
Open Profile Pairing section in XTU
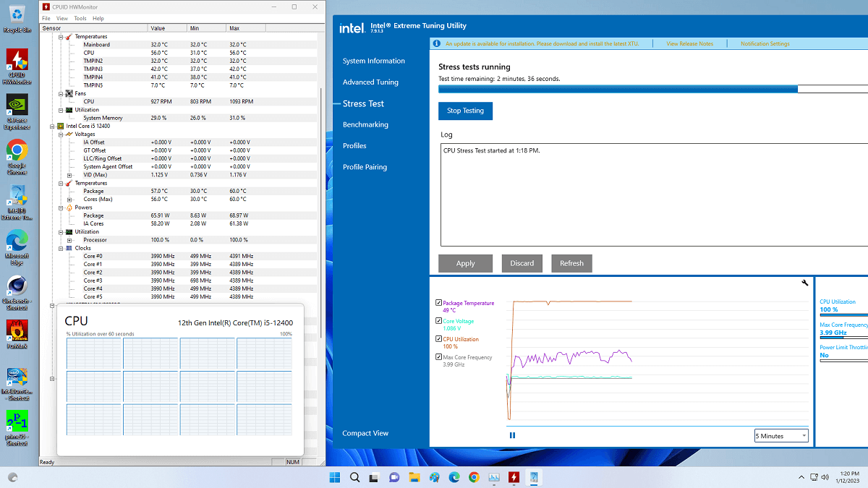click(365, 167)
